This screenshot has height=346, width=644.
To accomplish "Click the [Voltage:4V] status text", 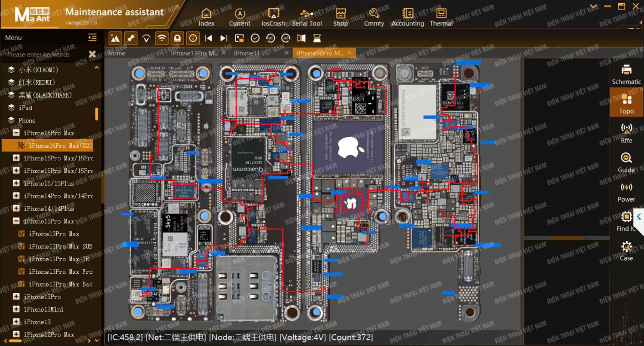I will click(303, 337).
